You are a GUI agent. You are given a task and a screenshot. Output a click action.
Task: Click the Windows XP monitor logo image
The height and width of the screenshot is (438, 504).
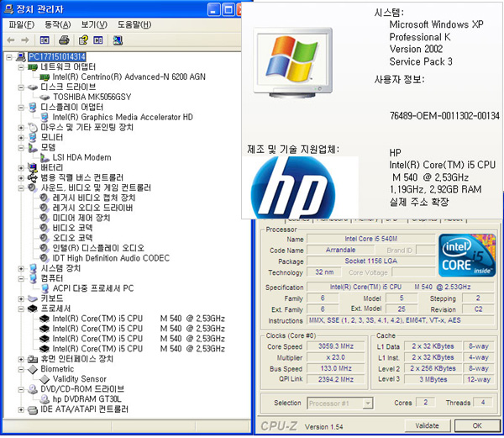coord(292,63)
